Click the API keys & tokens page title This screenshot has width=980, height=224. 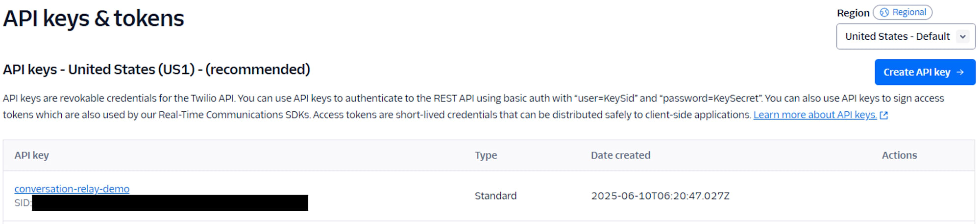click(94, 19)
